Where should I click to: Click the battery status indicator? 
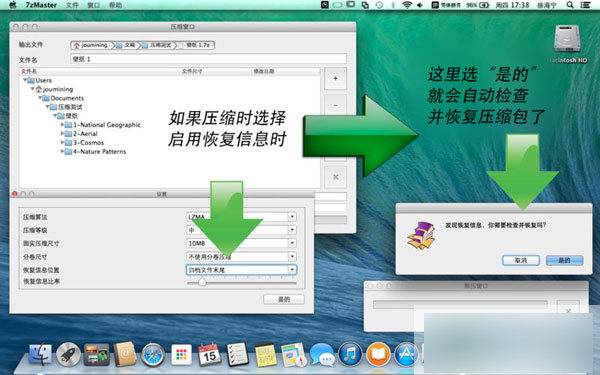click(478, 5)
